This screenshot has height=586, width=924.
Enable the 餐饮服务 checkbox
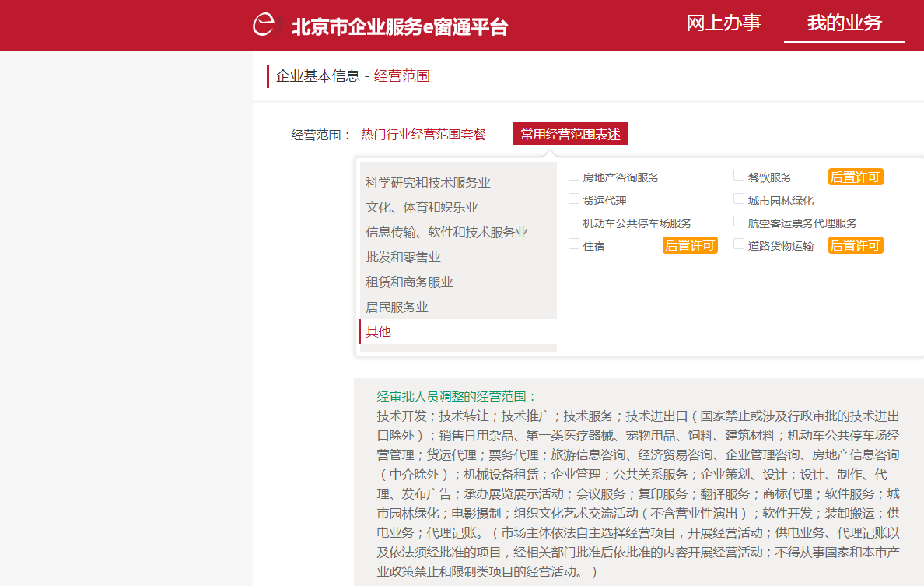click(x=738, y=175)
